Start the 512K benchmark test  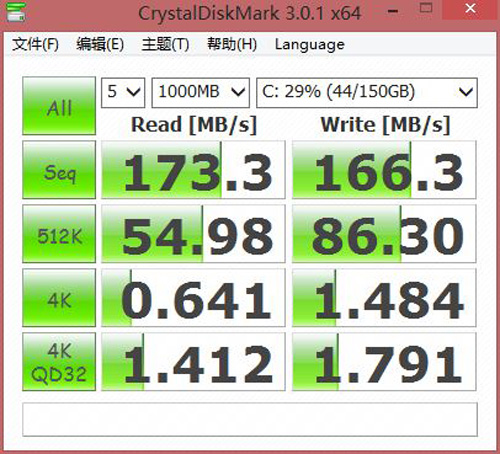(59, 234)
